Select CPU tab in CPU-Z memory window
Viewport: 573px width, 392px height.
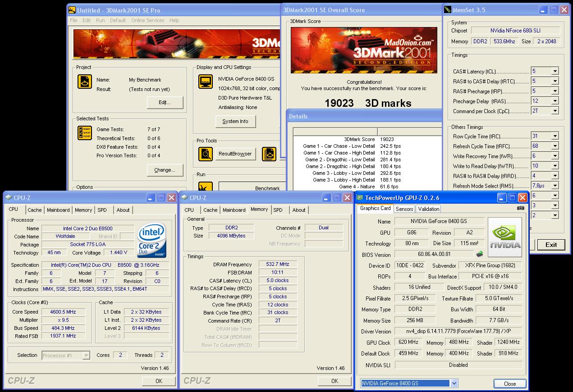click(x=189, y=210)
